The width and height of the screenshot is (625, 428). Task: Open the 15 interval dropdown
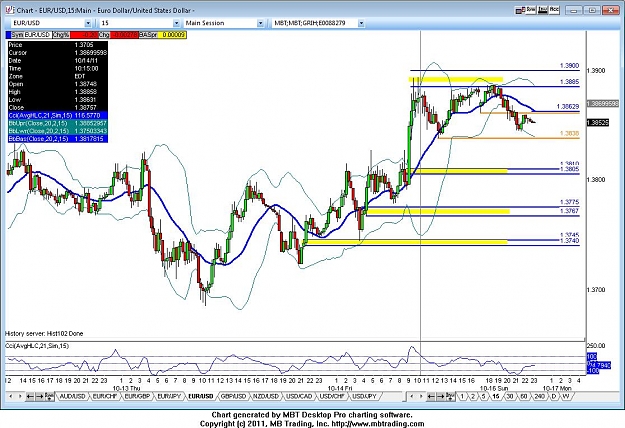[x=176, y=23]
